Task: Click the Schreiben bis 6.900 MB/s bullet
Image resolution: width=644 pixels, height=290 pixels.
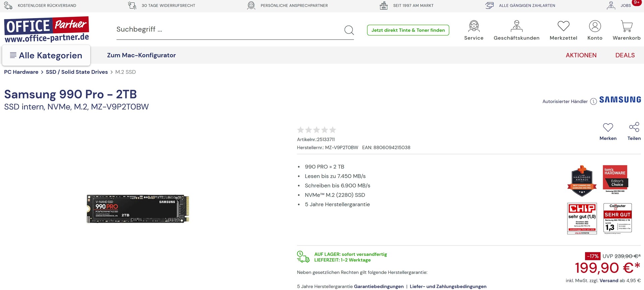Action: click(x=337, y=186)
